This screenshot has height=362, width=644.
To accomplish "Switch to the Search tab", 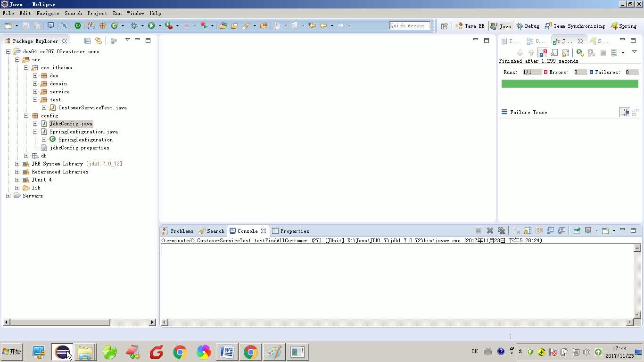I will tap(211, 231).
